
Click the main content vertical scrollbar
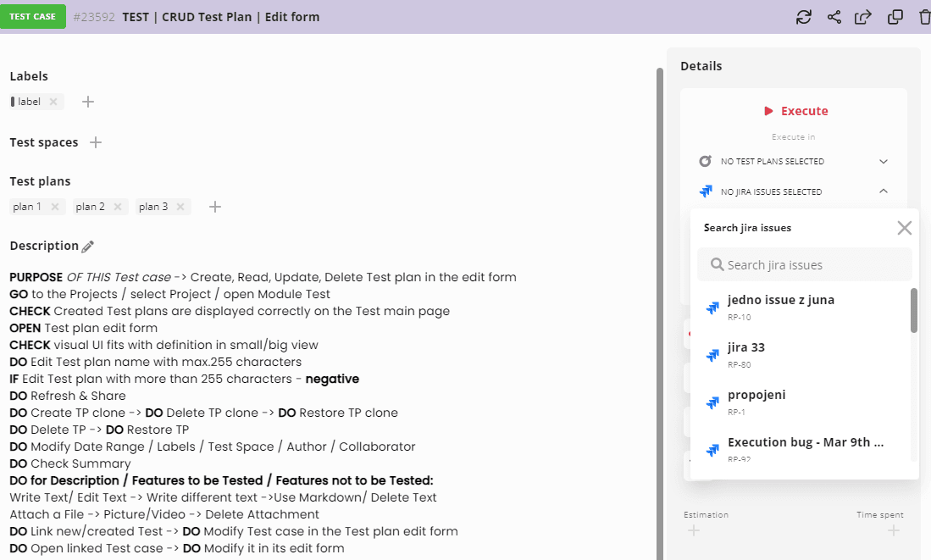pos(660,313)
